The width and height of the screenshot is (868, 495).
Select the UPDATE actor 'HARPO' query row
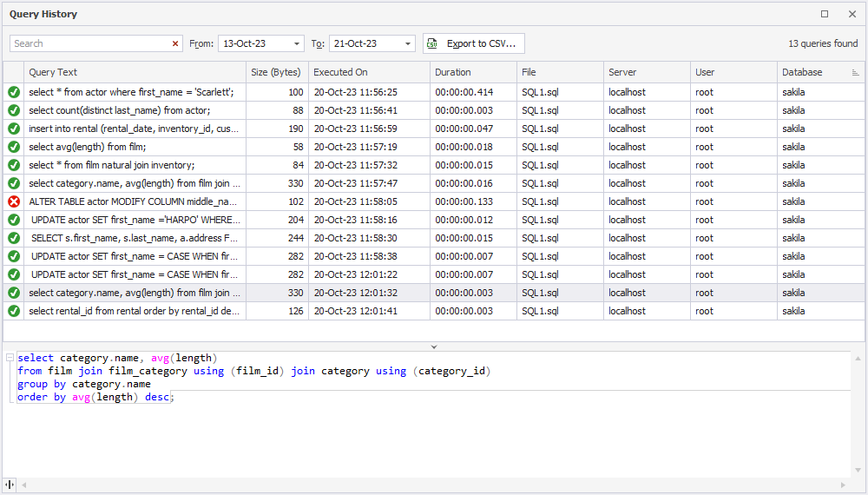click(434, 220)
